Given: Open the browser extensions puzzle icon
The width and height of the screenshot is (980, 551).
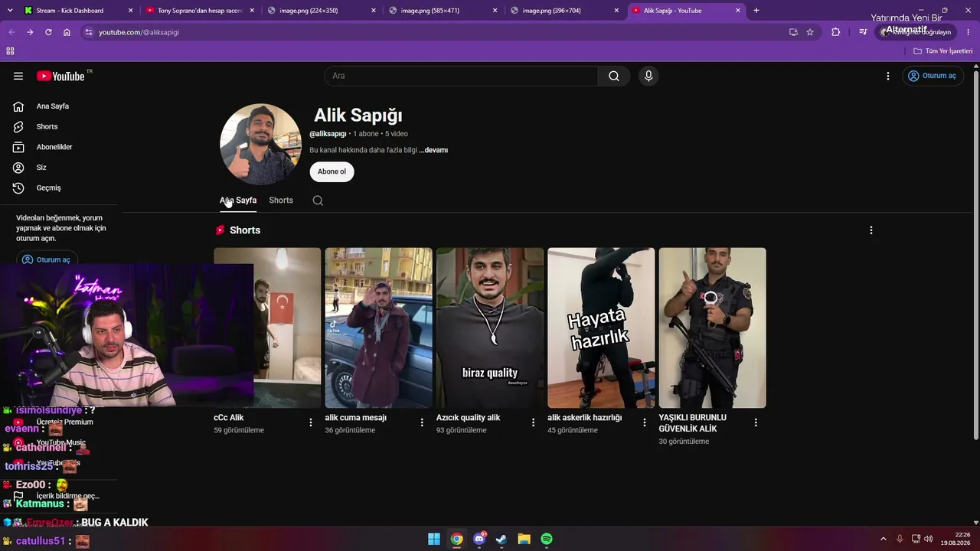Looking at the screenshot, I should 836,32.
